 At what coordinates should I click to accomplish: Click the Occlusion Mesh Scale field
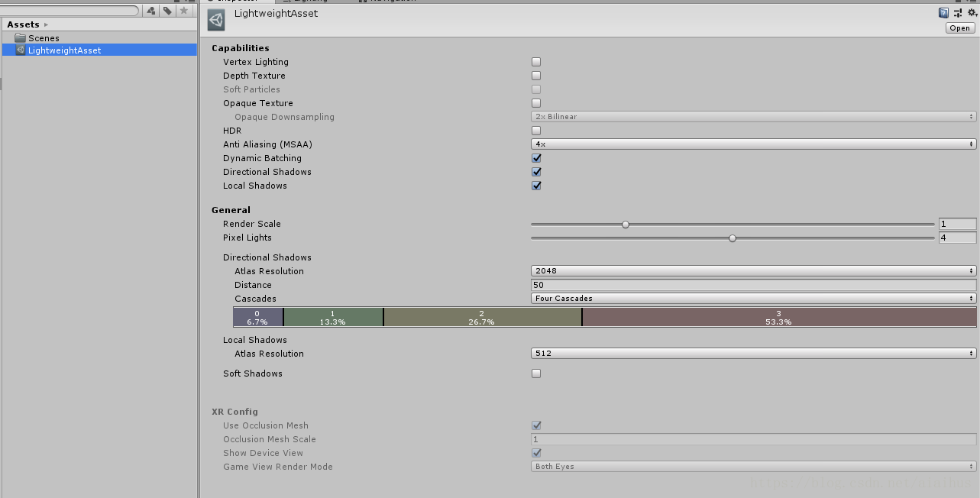[754, 439]
